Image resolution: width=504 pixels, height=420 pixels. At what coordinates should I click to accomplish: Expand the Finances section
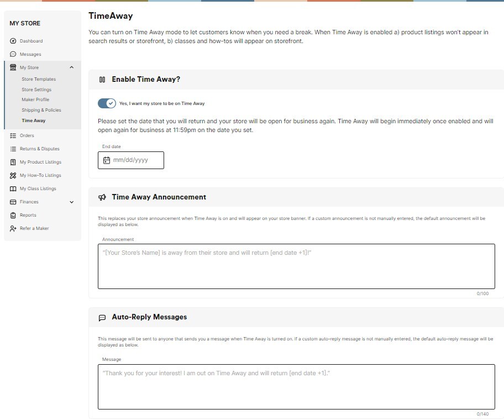71,202
